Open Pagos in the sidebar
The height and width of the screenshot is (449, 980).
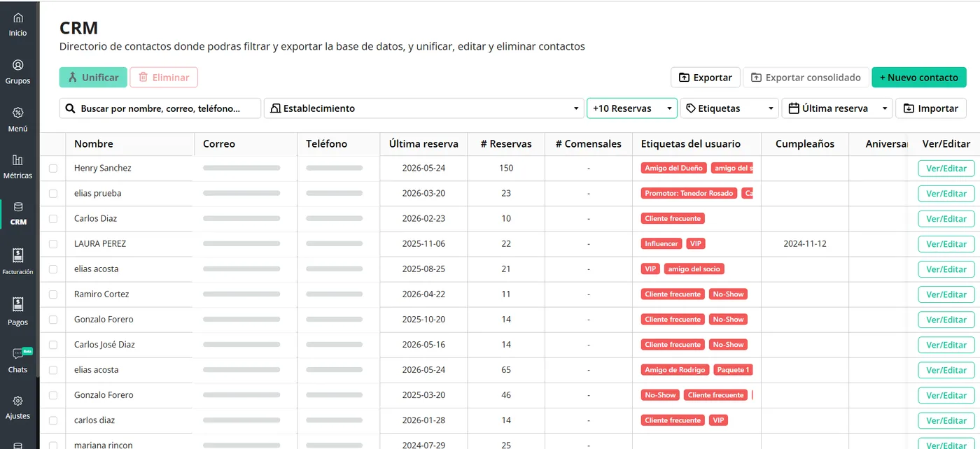pyautogui.click(x=18, y=311)
